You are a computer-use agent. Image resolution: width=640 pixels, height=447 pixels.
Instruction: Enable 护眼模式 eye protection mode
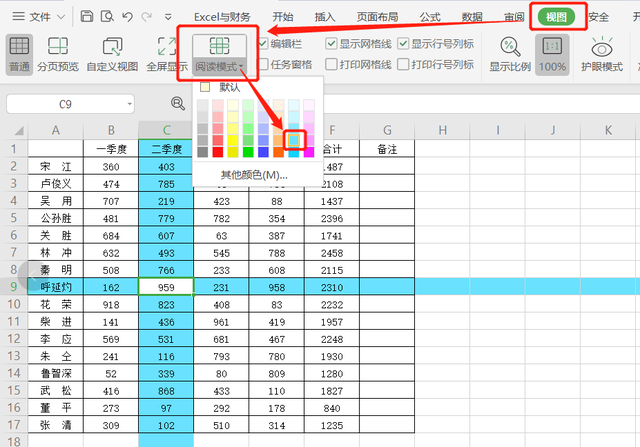[602, 54]
